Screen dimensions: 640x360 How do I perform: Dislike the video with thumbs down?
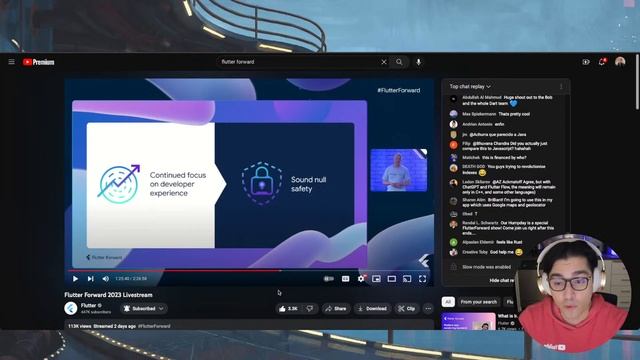[x=310, y=309]
